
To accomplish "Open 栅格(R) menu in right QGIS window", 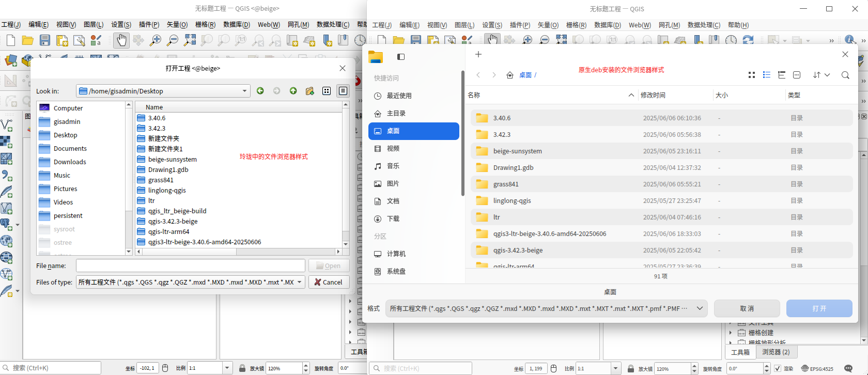I will coord(576,25).
